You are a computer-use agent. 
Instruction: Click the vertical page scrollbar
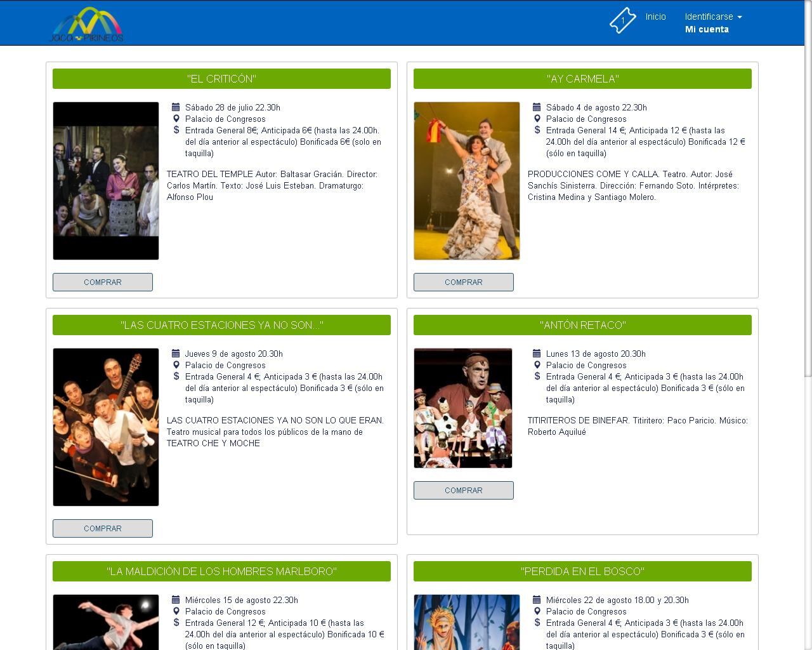pos(808,190)
